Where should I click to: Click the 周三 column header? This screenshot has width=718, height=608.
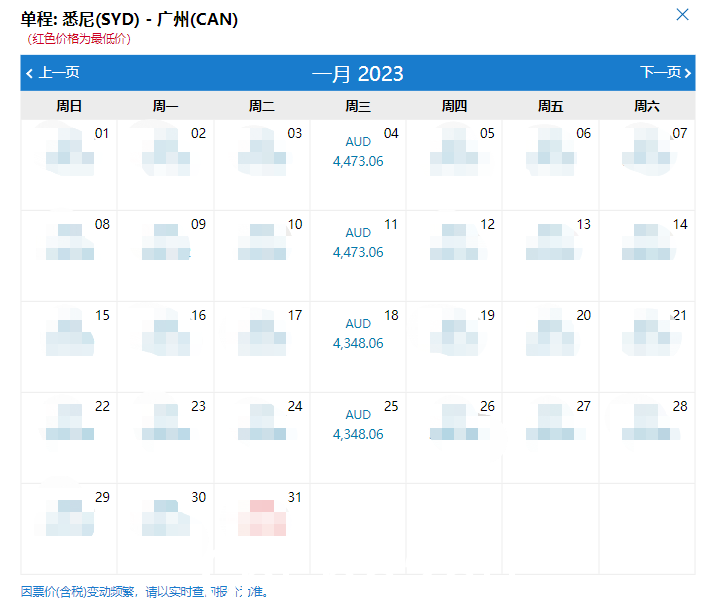(x=358, y=106)
